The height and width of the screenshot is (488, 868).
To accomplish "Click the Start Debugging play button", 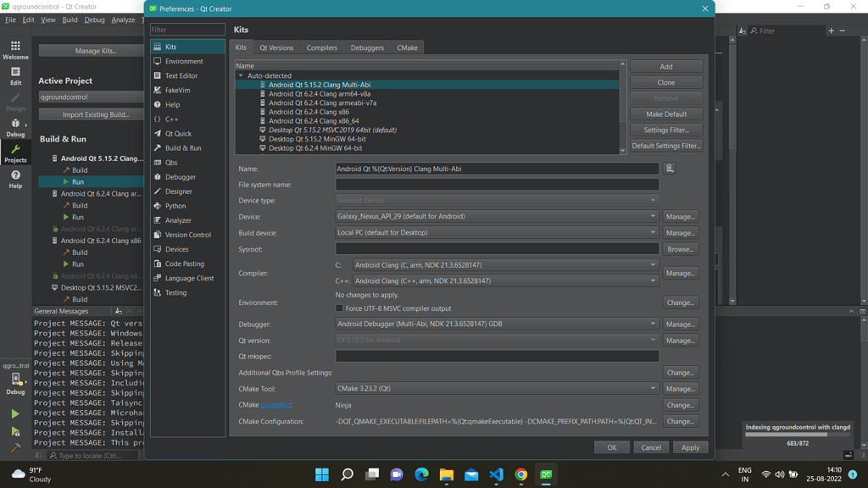I will tap(15, 431).
